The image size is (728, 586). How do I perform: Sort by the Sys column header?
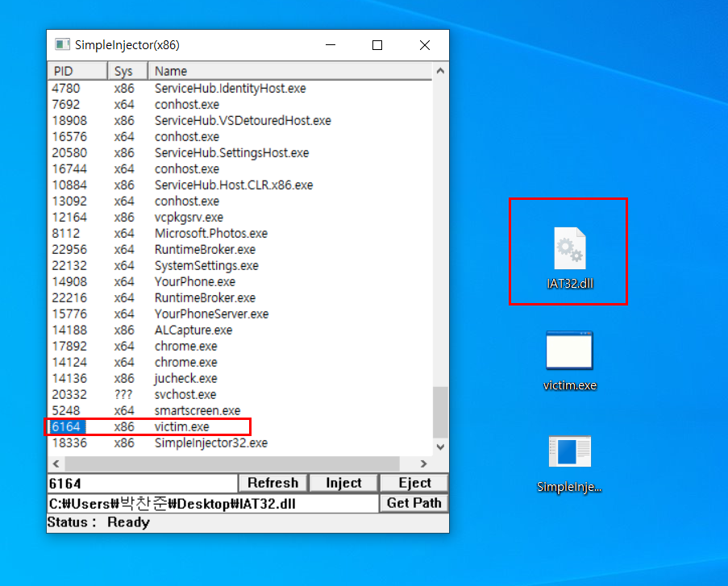click(x=127, y=71)
